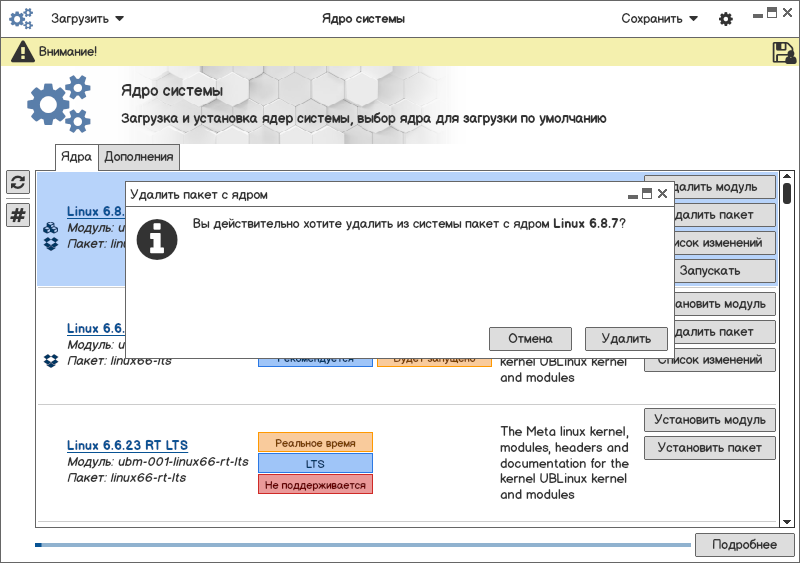Screen dimensions: 800x563
Task: Switch to the Дополнения tab
Action: click(139, 157)
